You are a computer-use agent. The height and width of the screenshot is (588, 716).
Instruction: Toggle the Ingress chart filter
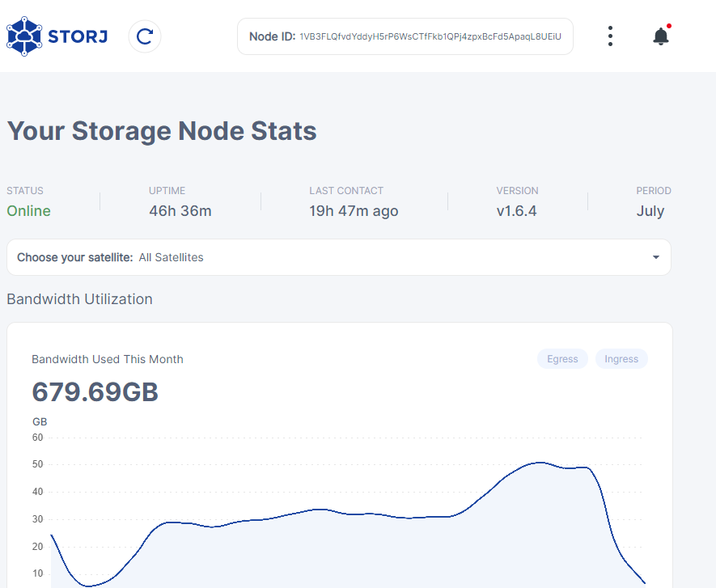[621, 359]
